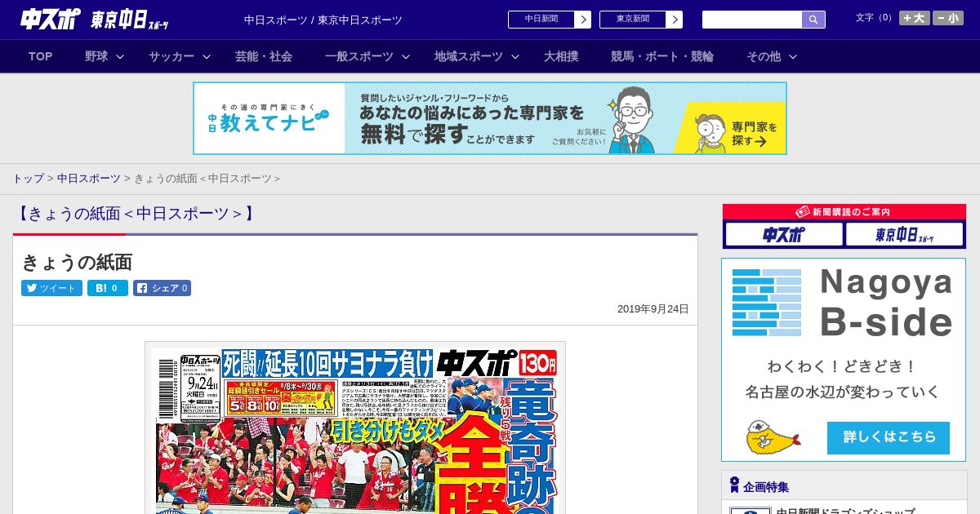
Task: Go to TOP menu item
Action: click(41, 56)
